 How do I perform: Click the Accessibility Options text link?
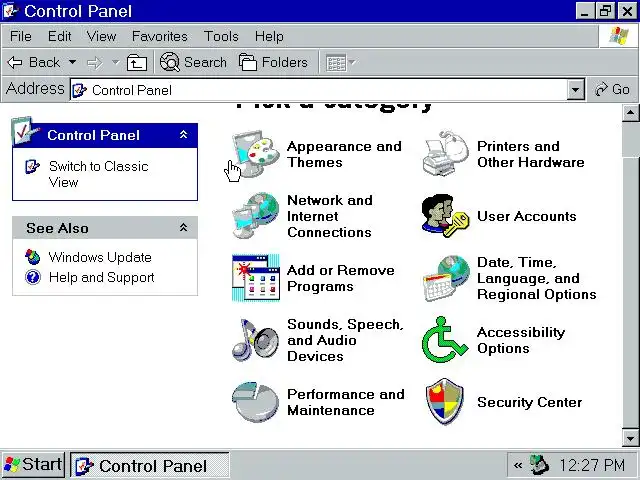521,340
